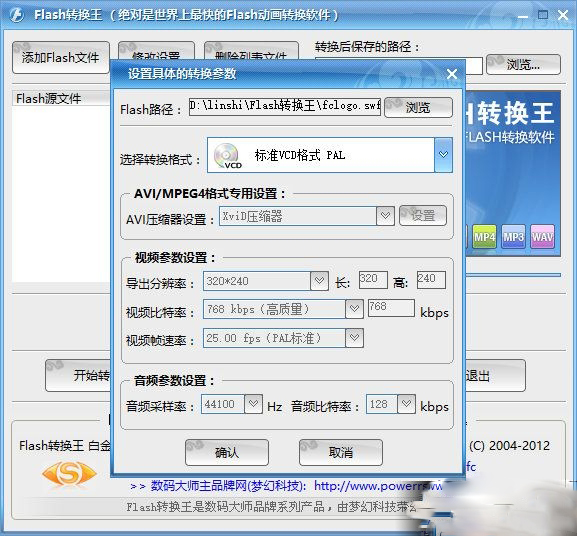Screen dimensions: 577x536
Task: Open the 音频比特率 128 dropdown
Action: (406, 404)
